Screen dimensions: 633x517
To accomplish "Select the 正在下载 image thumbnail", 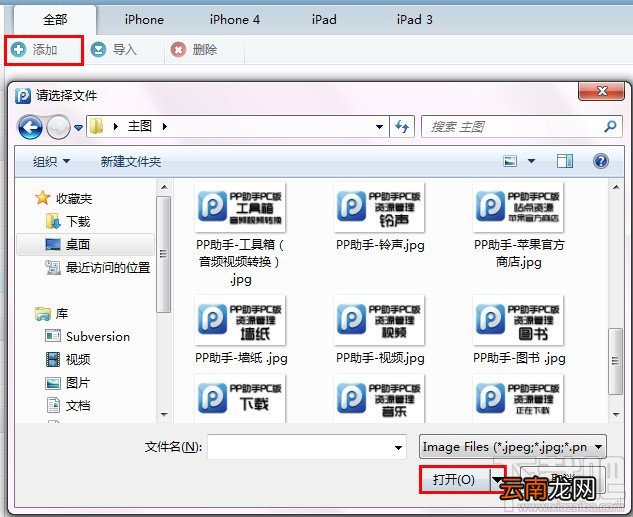I will pyautogui.click(x=518, y=398).
